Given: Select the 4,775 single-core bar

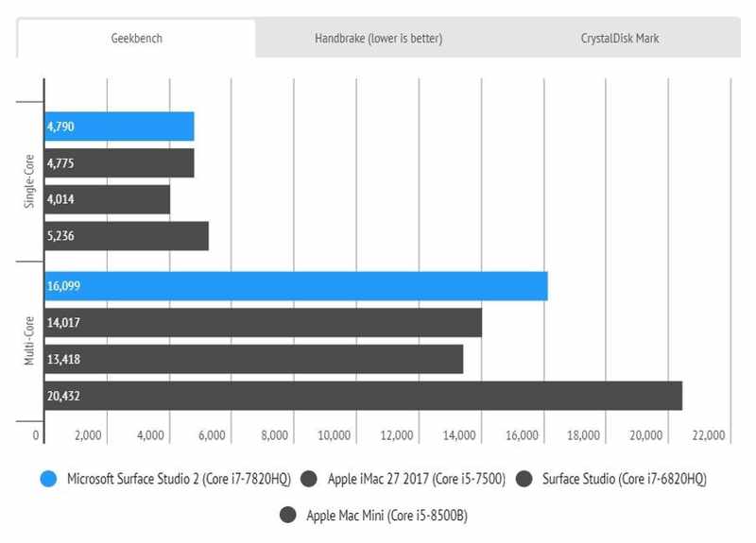Looking at the screenshot, I should (119, 162).
